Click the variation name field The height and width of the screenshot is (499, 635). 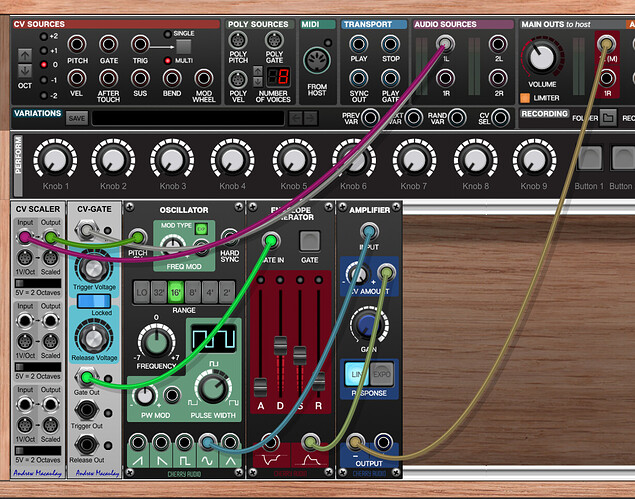tap(188, 118)
